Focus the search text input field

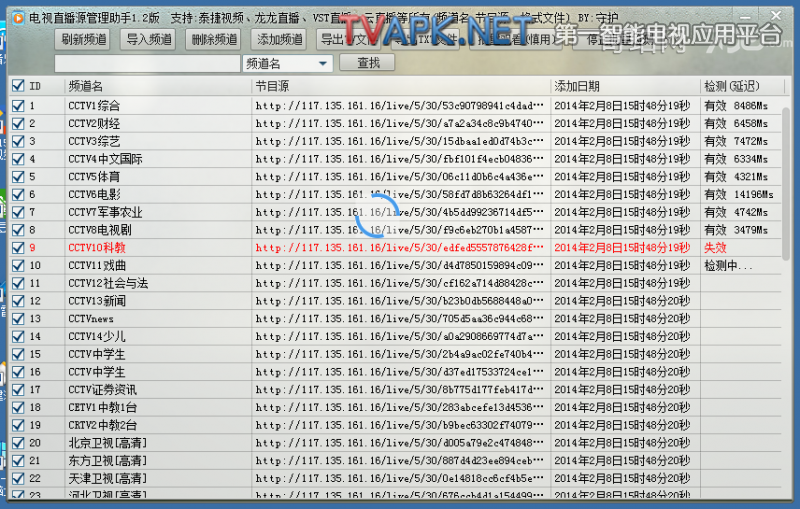tap(147, 64)
